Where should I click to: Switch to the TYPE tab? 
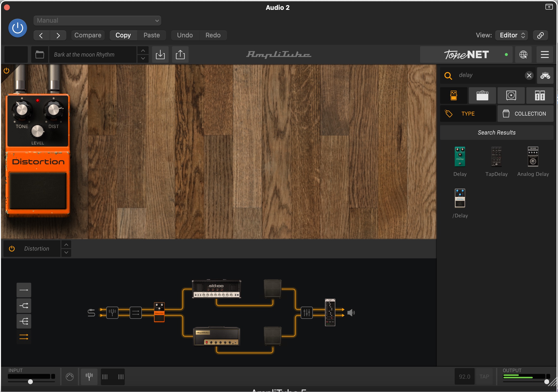[x=468, y=114]
